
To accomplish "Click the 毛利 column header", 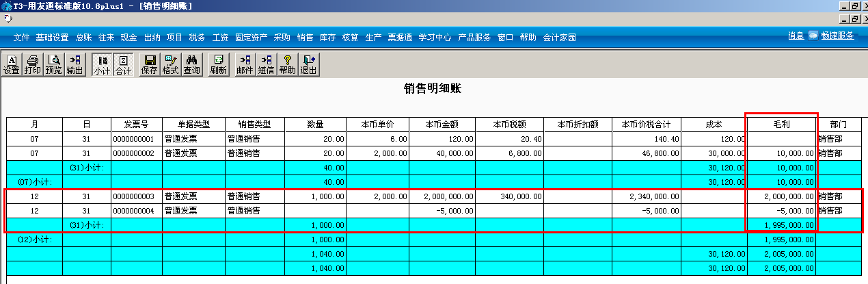I will click(782, 125).
